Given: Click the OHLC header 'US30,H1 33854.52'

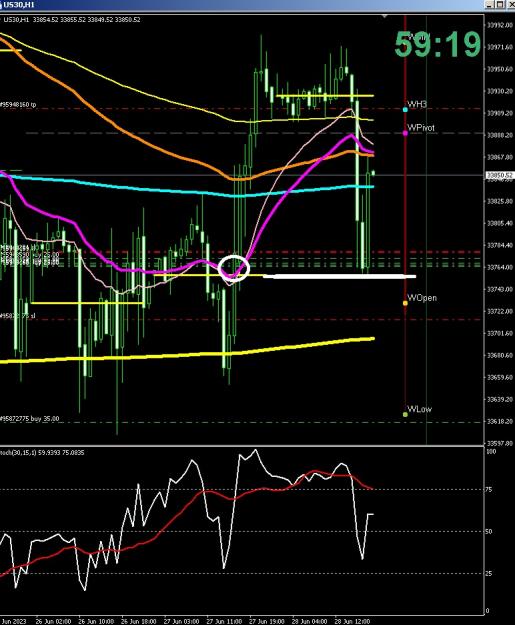Looking at the screenshot, I should (x=29, y=20).
